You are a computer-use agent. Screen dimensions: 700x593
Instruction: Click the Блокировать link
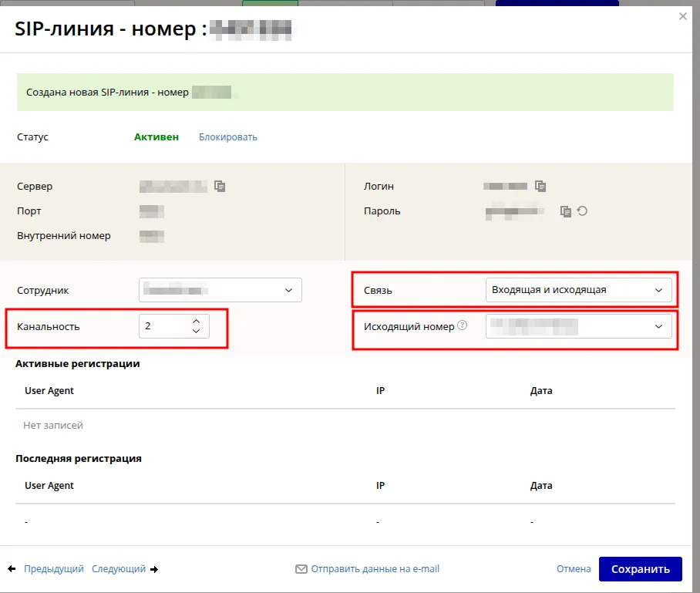coord(228,137)
